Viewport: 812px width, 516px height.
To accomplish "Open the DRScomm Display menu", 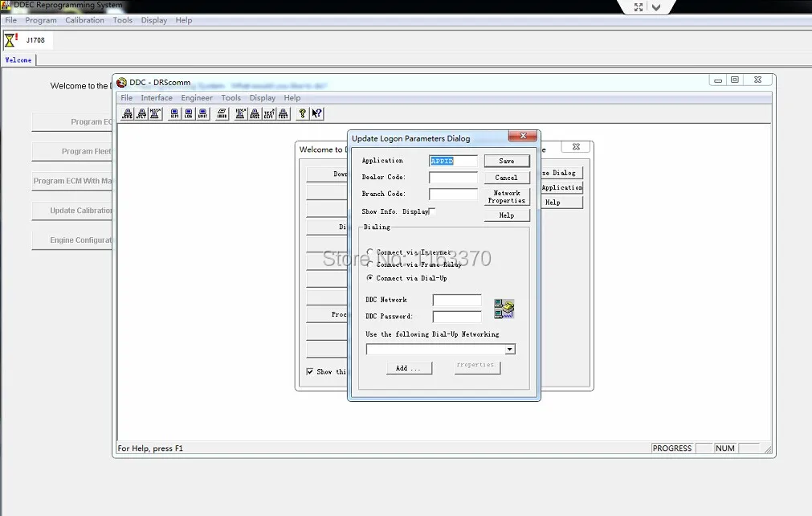I will pos(263,98).
